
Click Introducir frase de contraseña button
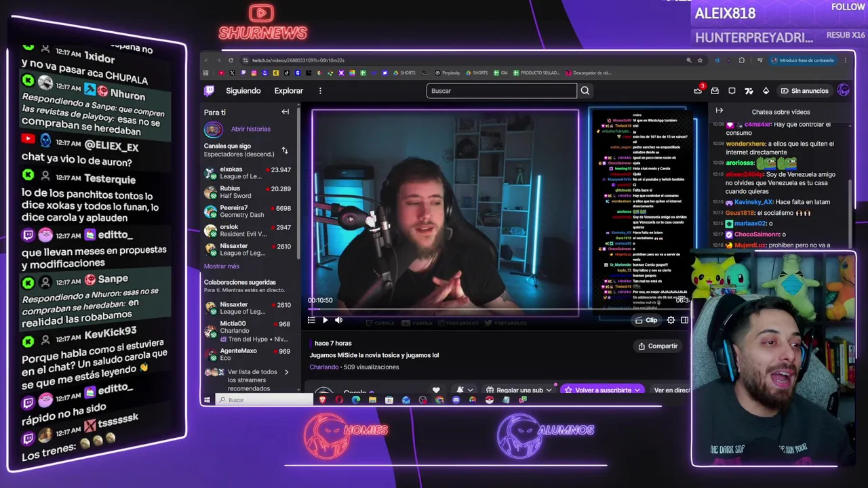[802, 60]
